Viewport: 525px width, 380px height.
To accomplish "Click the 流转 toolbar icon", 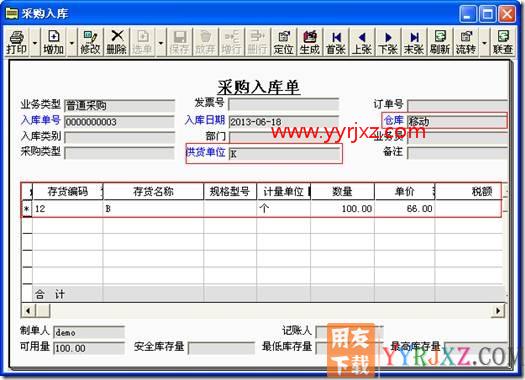I will click(x=466, y=42).
